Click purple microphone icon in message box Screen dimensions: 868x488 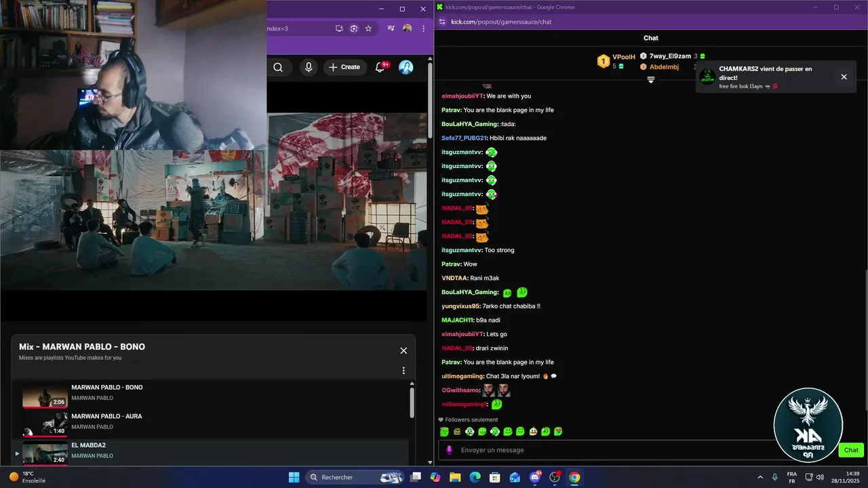click(449, 450)
